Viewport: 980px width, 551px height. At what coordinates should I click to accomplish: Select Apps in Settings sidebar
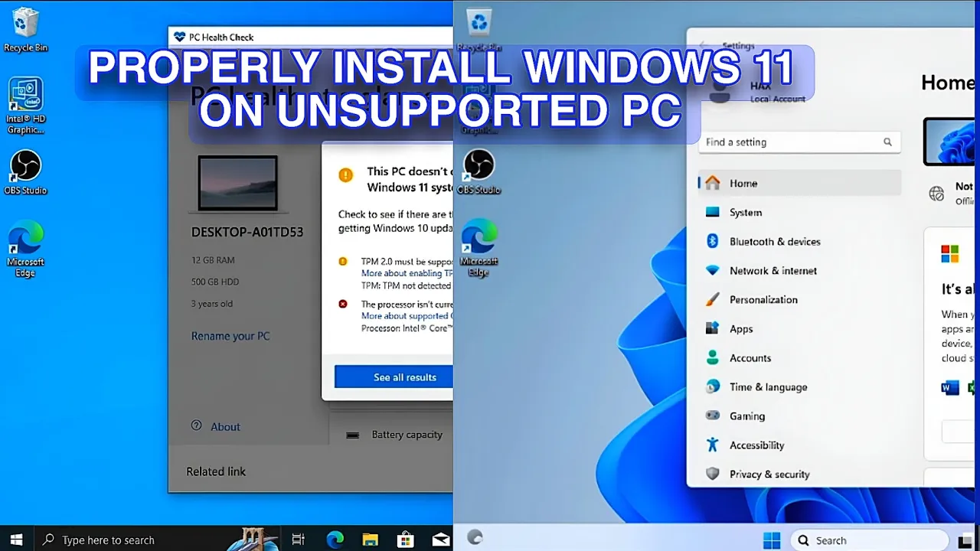tap(799, 328)
